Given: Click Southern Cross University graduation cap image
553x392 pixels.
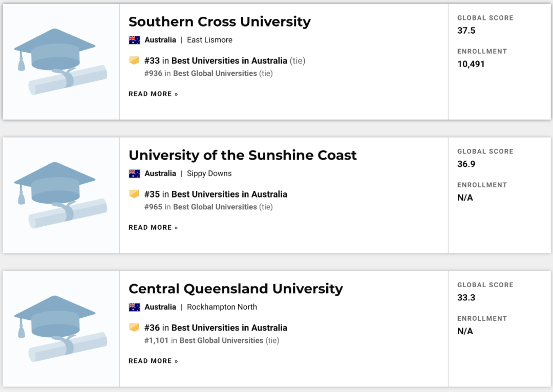Looking at the screenshot, I should click(60, 61).
